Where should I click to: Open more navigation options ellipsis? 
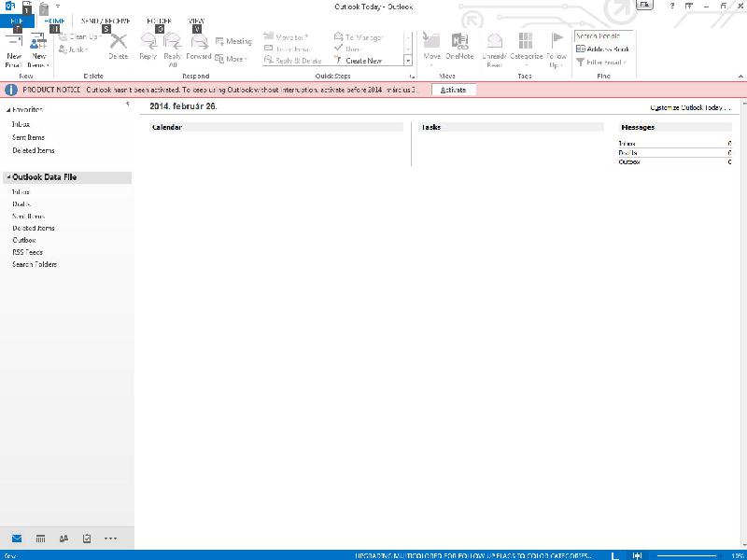(110, 539)
